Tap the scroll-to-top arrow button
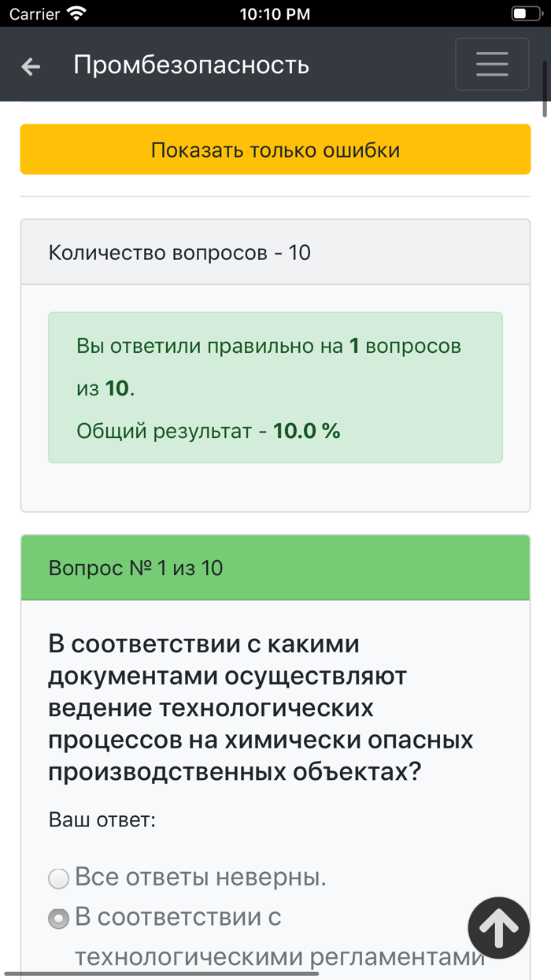 (498, 927)
